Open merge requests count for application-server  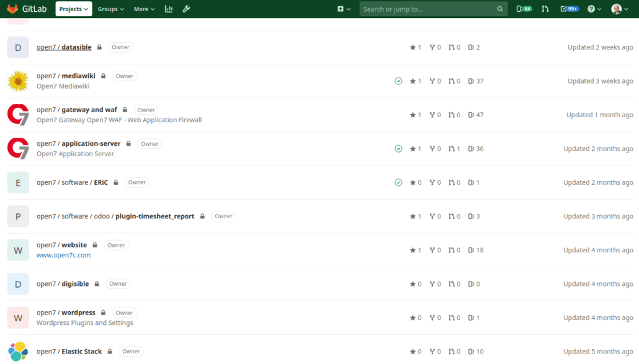[x=454, y=149]
